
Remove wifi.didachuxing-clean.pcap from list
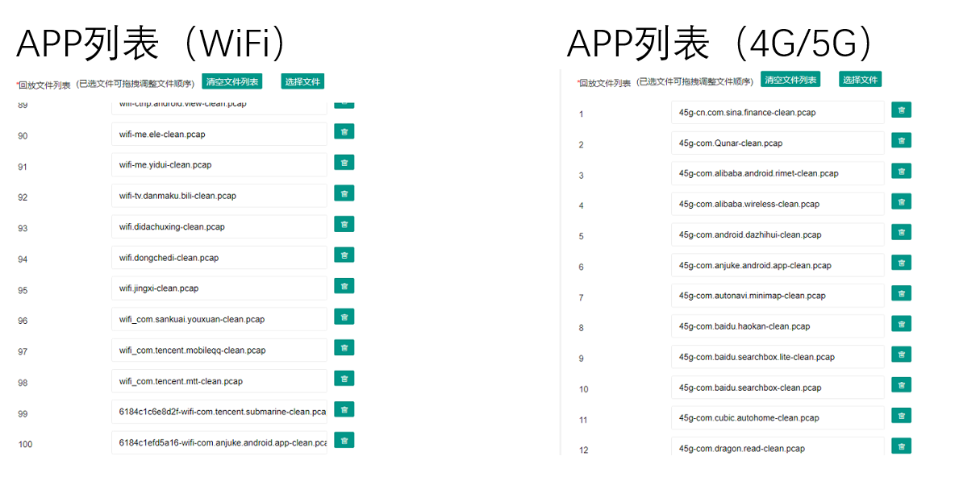point(344,224)
